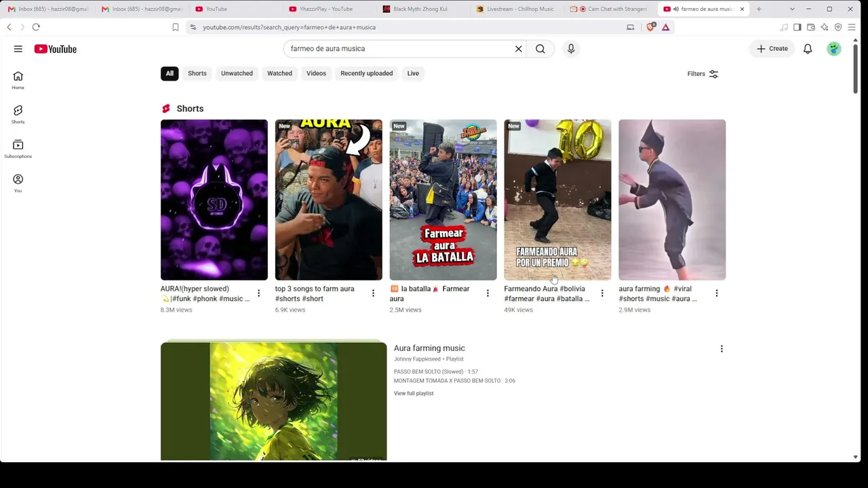Open the YouTube guide menu icon
Image resolution: width=868 pixels, height=488 pixels.
pos(18,49)
